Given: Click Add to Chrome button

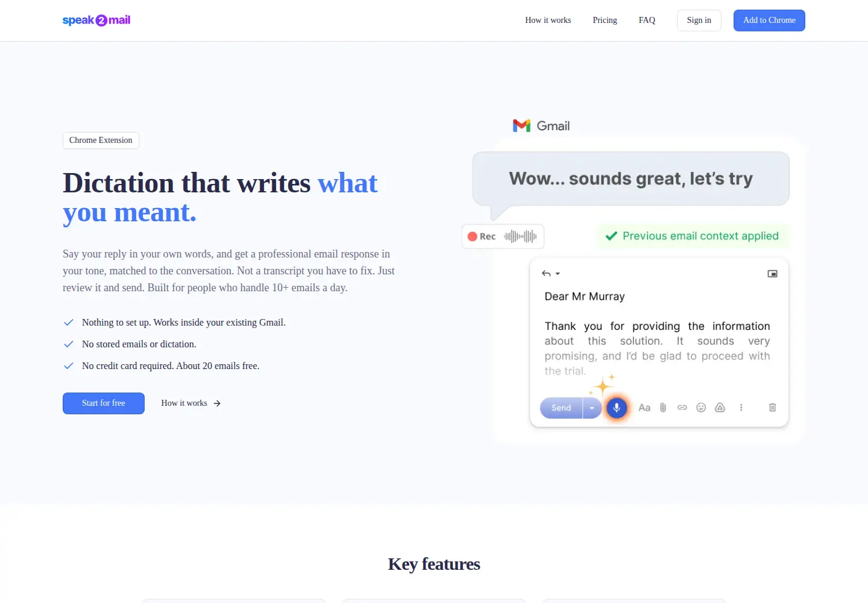Looking at the screenshot, I should point(769,21).
